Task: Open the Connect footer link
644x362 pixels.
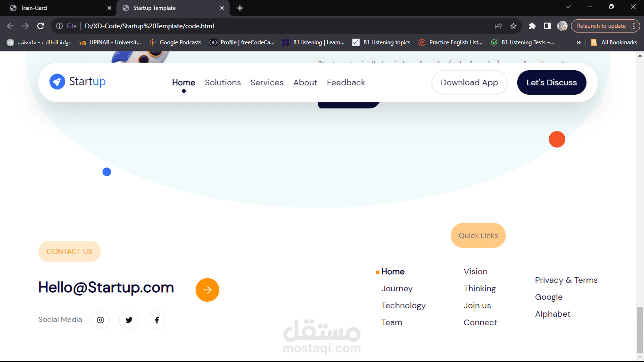Action: [x=480, y=322]
